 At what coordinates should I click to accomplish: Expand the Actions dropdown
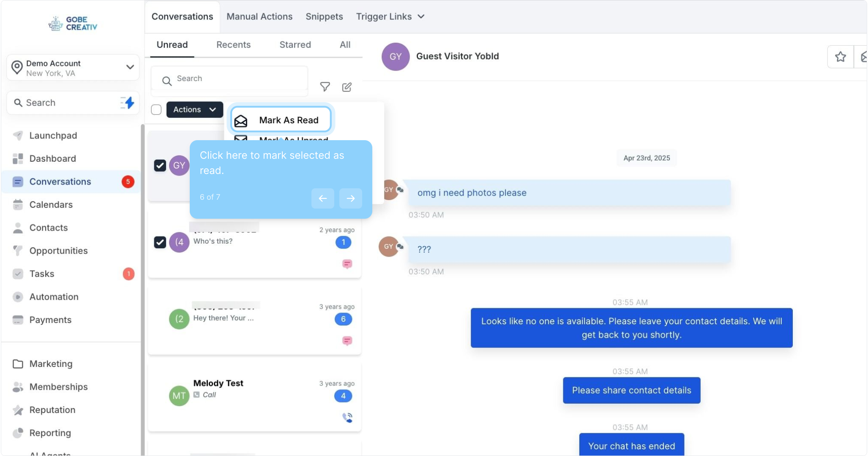pos(194,110)
